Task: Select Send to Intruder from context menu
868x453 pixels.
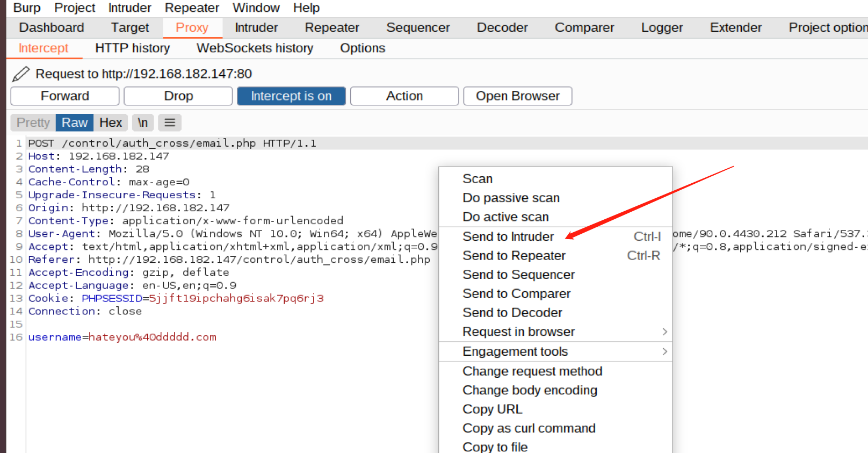Action: (x=508, y=236)
